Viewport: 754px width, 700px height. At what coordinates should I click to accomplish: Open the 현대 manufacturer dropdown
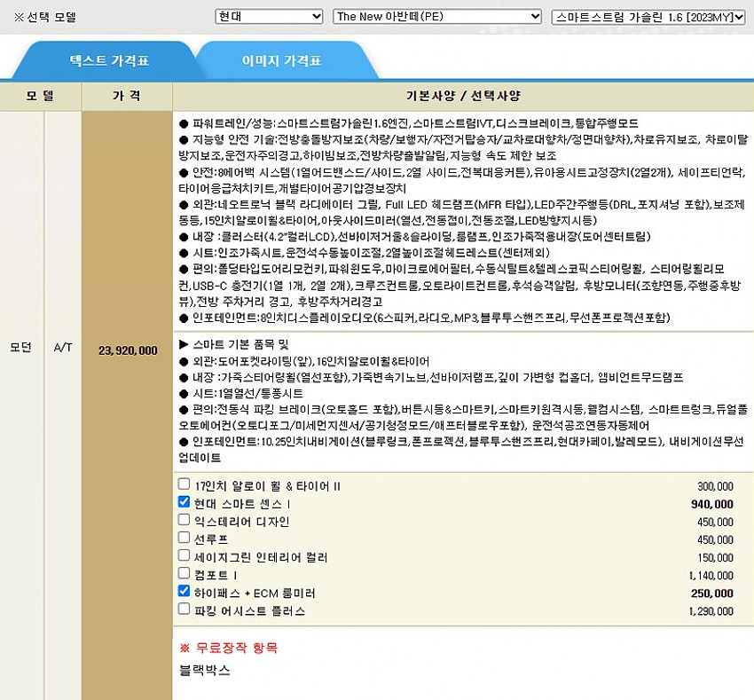tap(269, 17)
